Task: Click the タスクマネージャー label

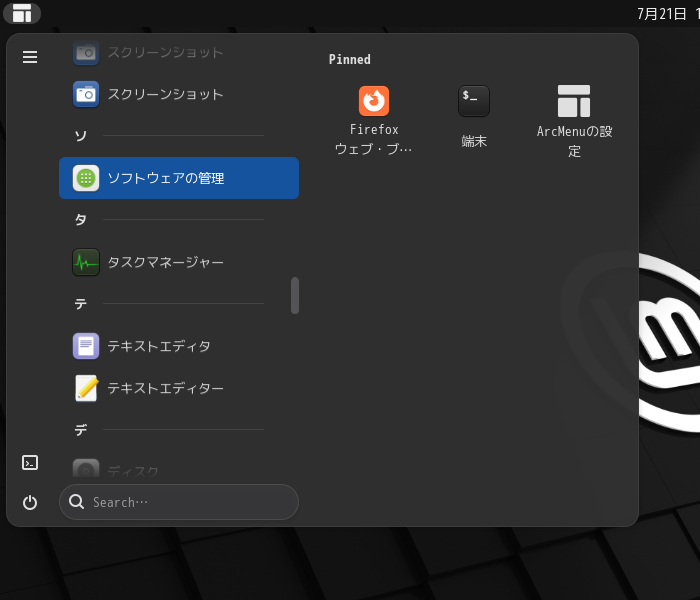Action: tap(166, 262)
